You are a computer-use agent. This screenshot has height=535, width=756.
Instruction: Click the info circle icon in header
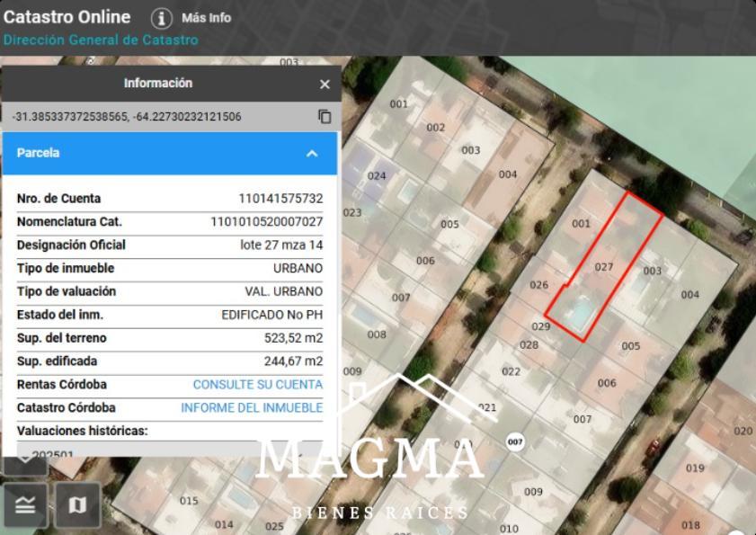point(161,18)
